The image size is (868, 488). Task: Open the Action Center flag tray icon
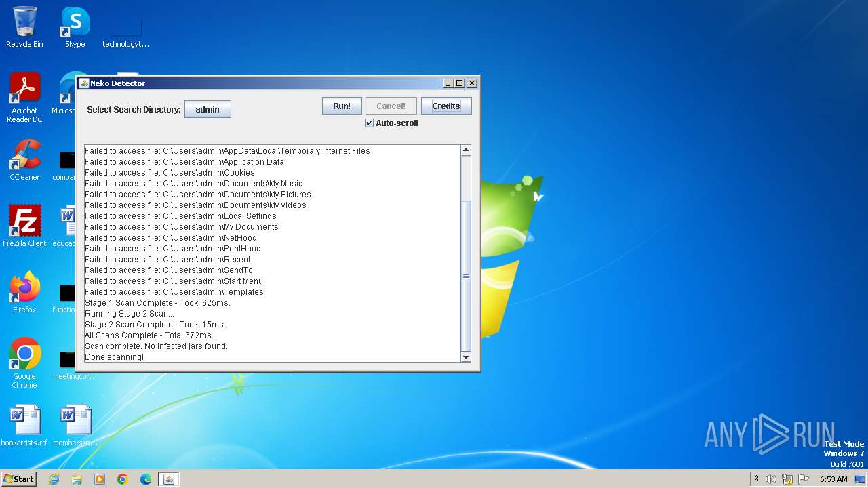(x=804, y=479)
